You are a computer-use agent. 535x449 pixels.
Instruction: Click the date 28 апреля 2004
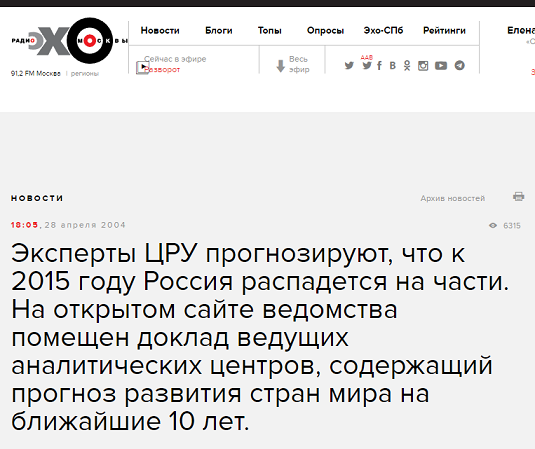[x=85, y=225]
